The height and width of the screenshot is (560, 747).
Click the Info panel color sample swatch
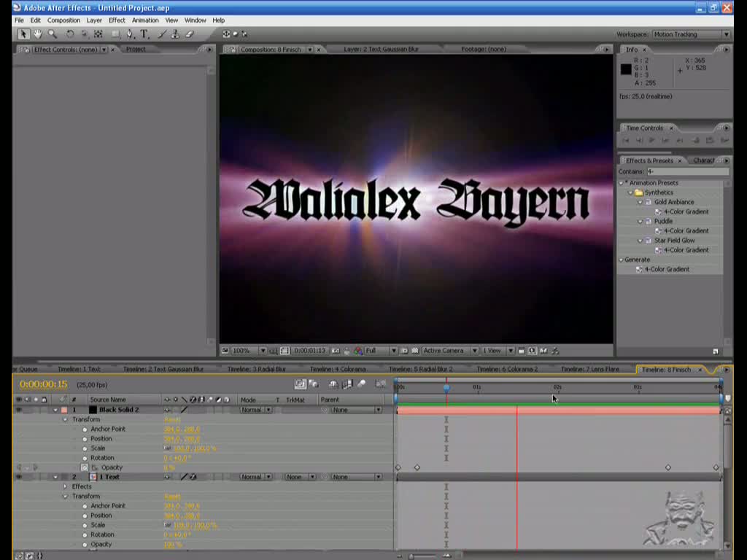tap(626, 69)
